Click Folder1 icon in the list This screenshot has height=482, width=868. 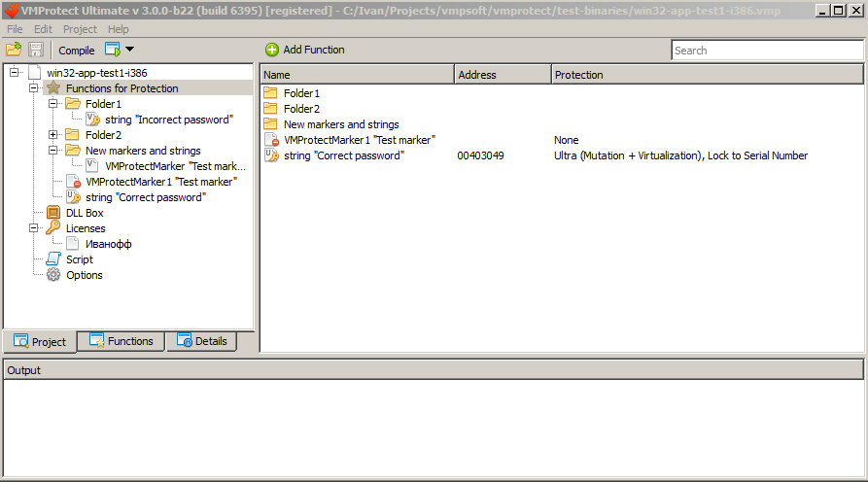270,93
